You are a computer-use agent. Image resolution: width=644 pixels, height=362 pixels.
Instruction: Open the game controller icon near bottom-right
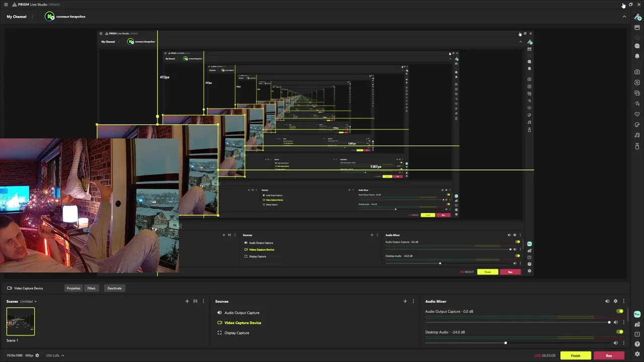click(x=637, y=324)
